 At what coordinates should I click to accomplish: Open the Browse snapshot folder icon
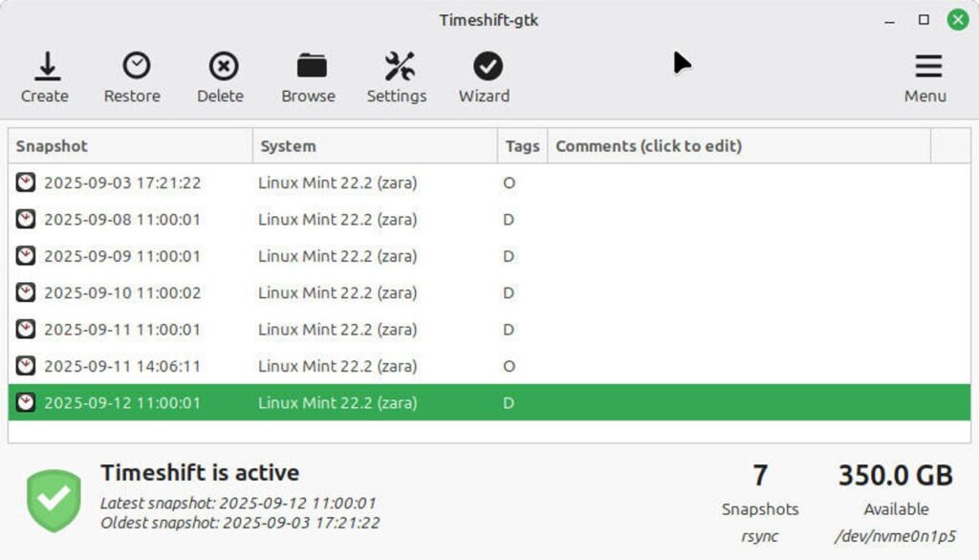[311, 66]
